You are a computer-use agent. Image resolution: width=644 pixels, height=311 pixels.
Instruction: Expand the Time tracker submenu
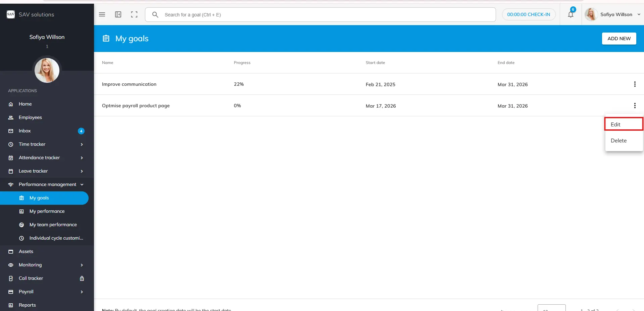click(x=82, y=144)
